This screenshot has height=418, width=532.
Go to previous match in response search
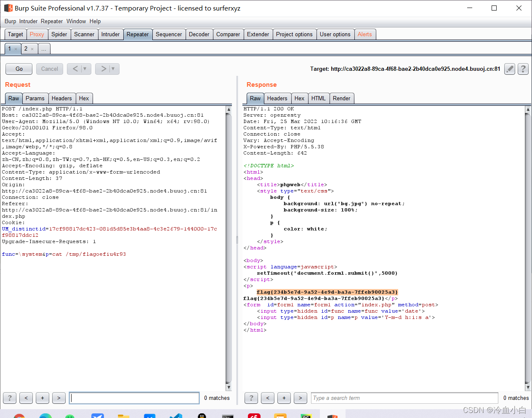tap(268, 398)
